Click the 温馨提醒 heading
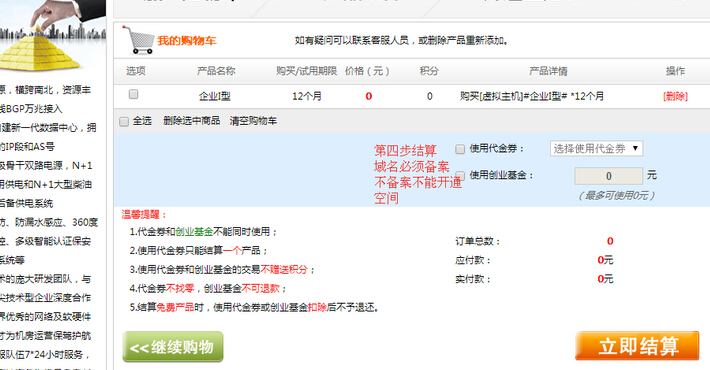Viewport: 710px width, 370px height. [144, 215]
